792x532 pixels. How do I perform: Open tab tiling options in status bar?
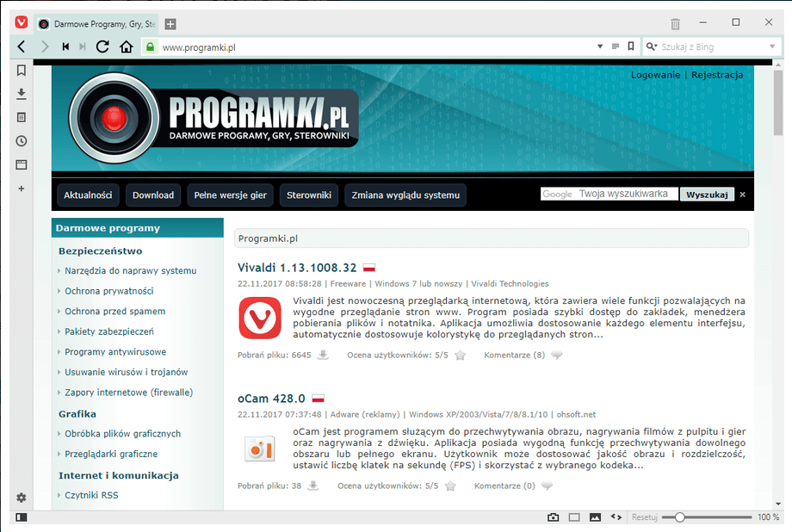[574, 517]
